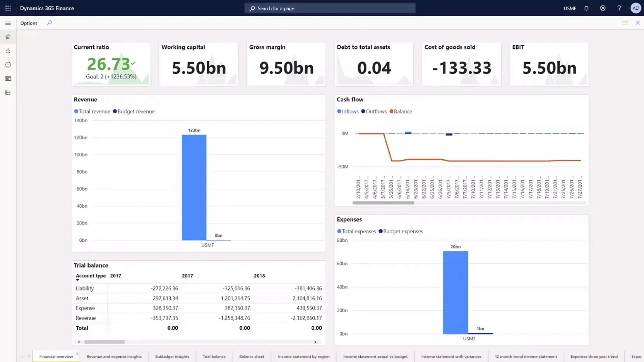Open Income statement by region tab
This screenshot has width=644, height=362.
(304, 357)
